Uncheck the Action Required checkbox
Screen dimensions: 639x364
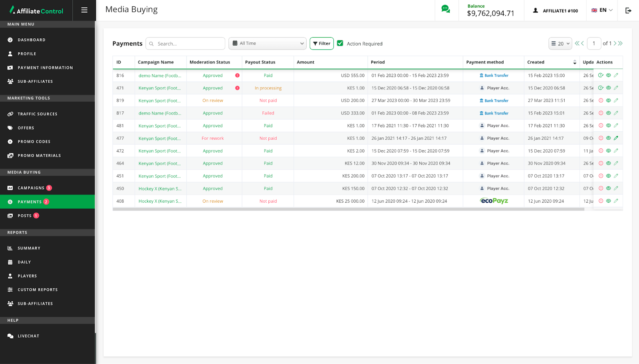(x=340, y=44)
